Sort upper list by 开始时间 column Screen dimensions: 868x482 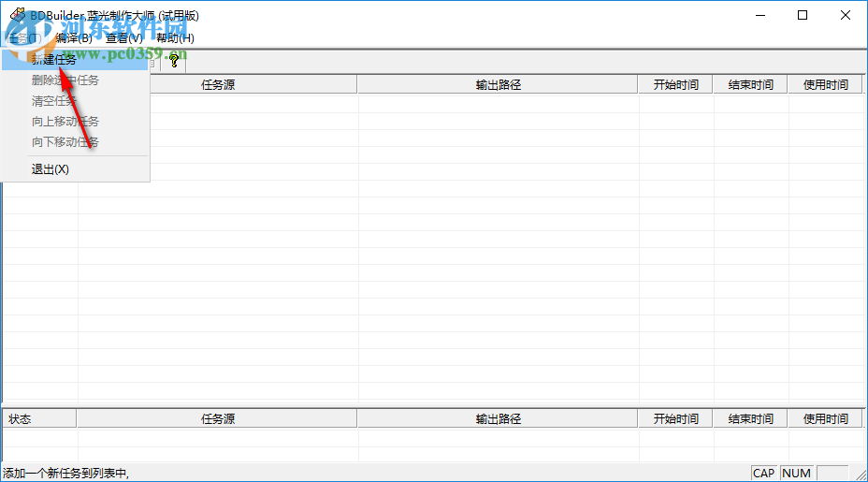(x=675, y=85)
